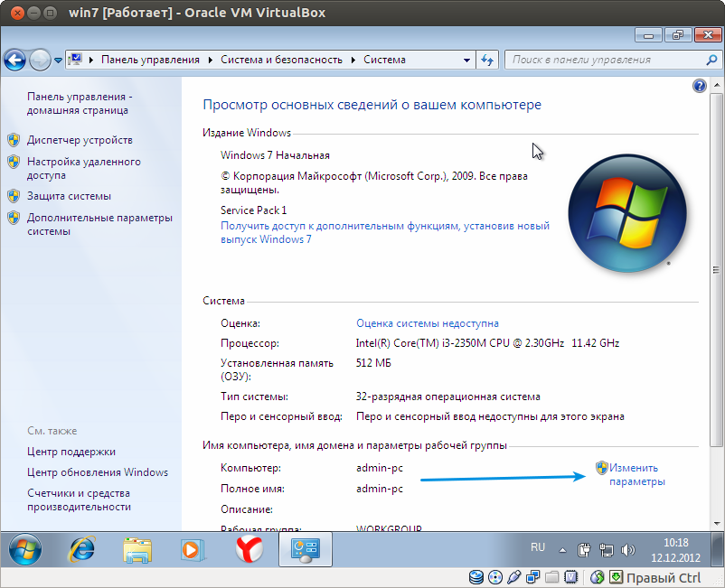Viewport: 725px width, 588px height.
Task: Click the power plug tray icon
Action: [585, 550]
